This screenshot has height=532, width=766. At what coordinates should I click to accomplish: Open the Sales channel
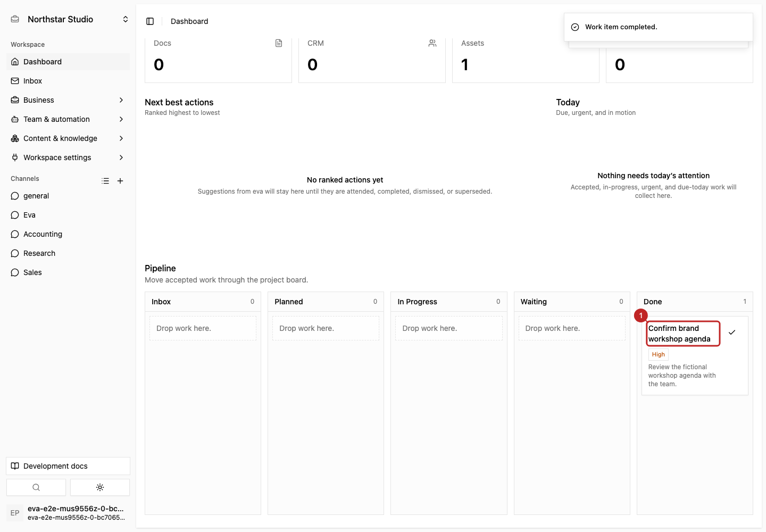68,272
